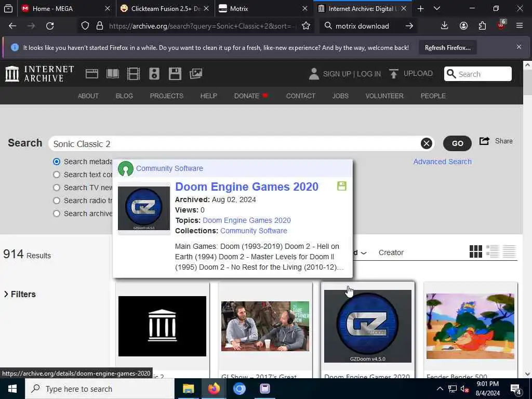Open the sort date dropdown arrow
The width and height of the screenshot is (532, 399).
[x=364, y=253]
